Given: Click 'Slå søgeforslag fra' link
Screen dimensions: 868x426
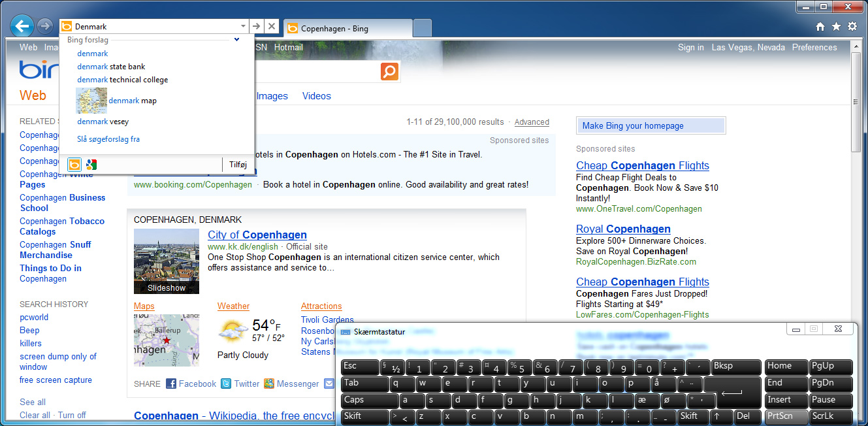Looking at the screenshot, I should coord(108,139).
